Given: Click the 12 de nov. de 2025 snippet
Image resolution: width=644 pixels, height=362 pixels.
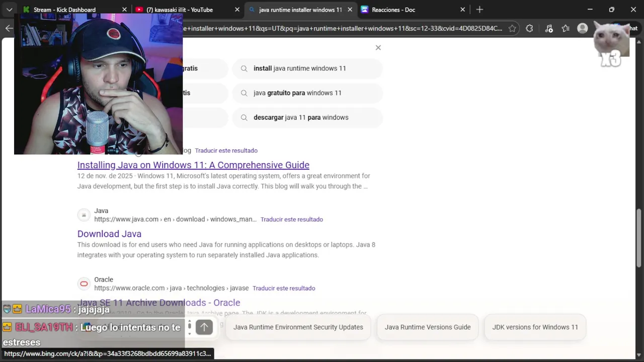Looking at the screenshot, I should [x=224, y=181].
